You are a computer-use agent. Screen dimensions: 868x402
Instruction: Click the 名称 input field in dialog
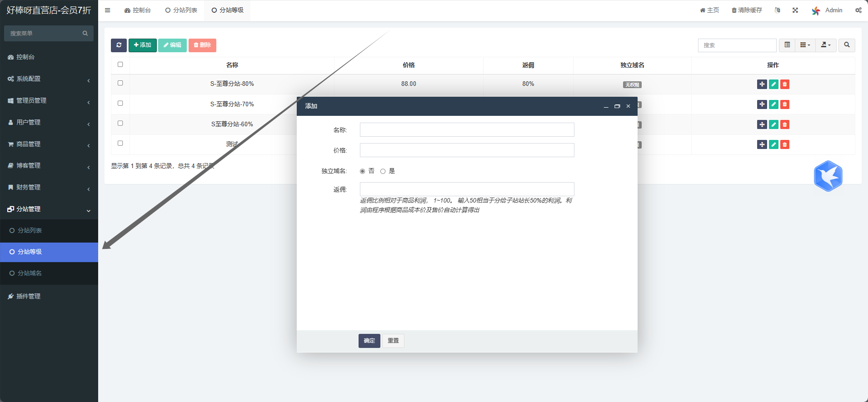467,130
